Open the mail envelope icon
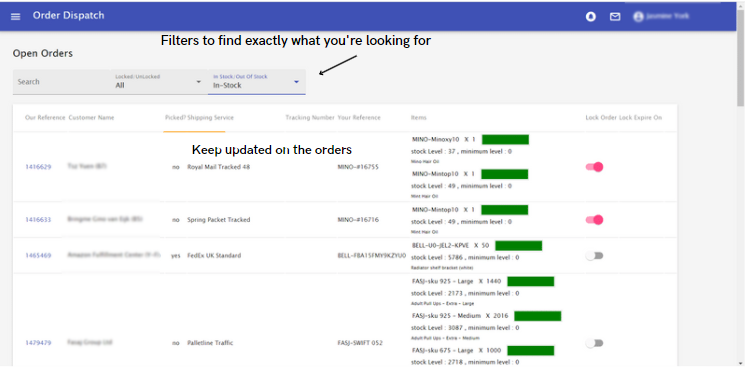 click(x=615, y=17)
